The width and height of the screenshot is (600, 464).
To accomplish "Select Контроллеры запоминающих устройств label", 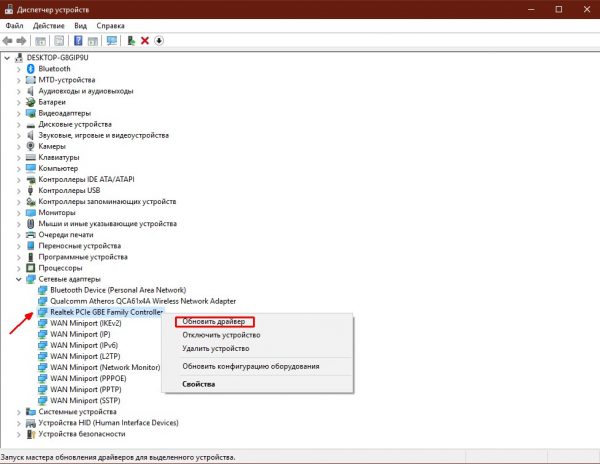I will [x=107, y=202].
